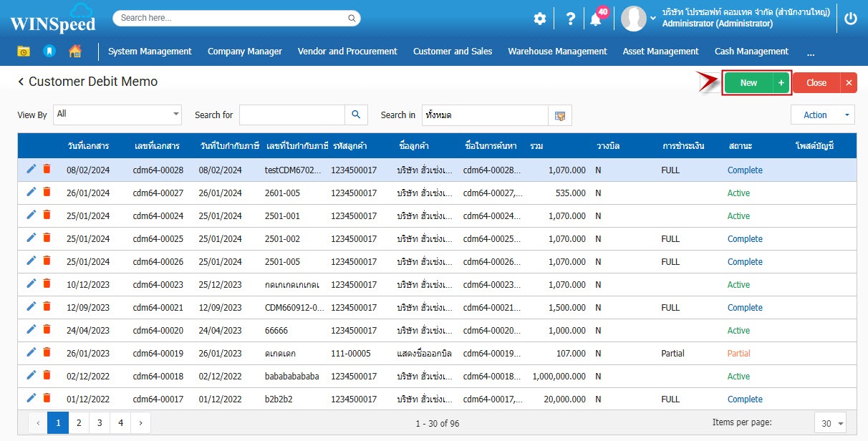Click Active status of cdm64-00027
The width and height of the screenshot is (868, 441).
[x=738, y=193]
